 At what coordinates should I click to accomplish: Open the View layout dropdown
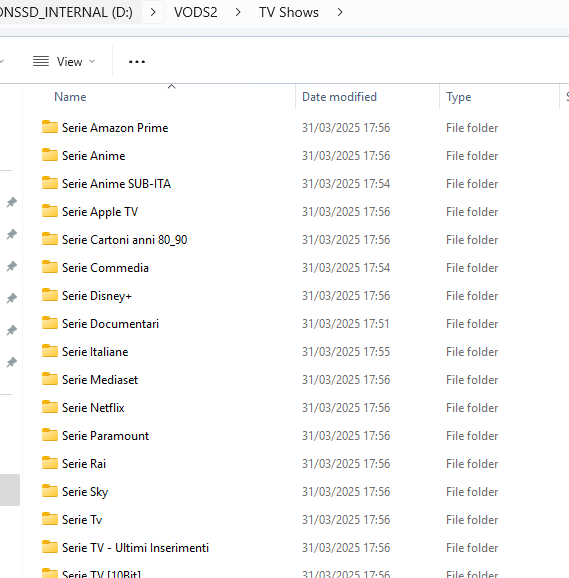(x=64, y=62)
